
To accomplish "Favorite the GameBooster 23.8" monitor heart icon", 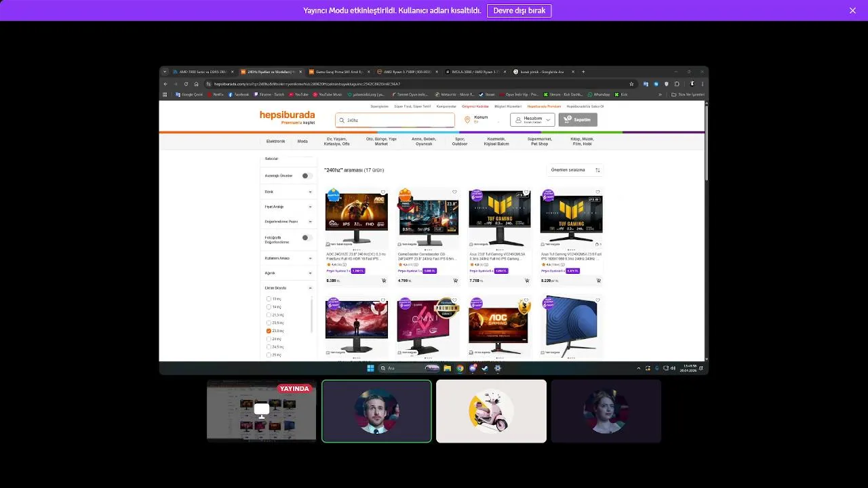I will (x=454, y=192).
